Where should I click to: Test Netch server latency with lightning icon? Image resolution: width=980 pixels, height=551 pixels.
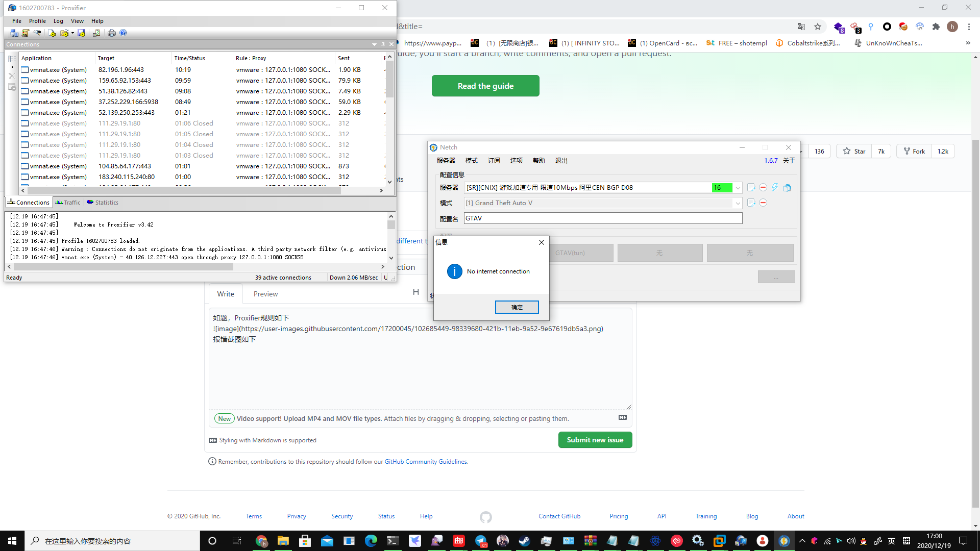pos(775,187)
